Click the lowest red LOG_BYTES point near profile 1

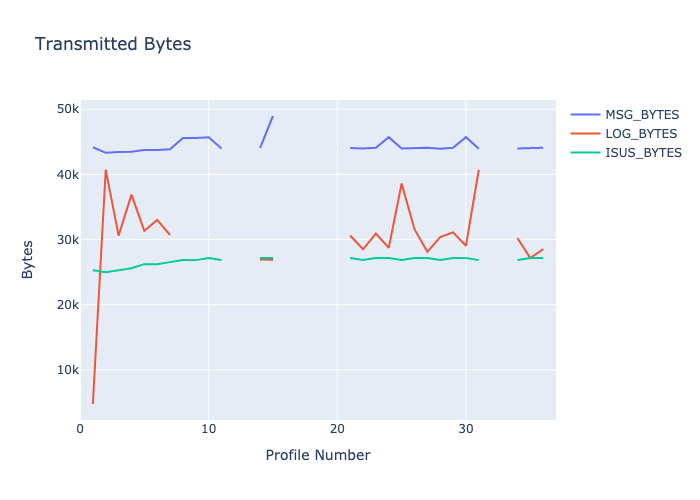(x=93, y=403)
